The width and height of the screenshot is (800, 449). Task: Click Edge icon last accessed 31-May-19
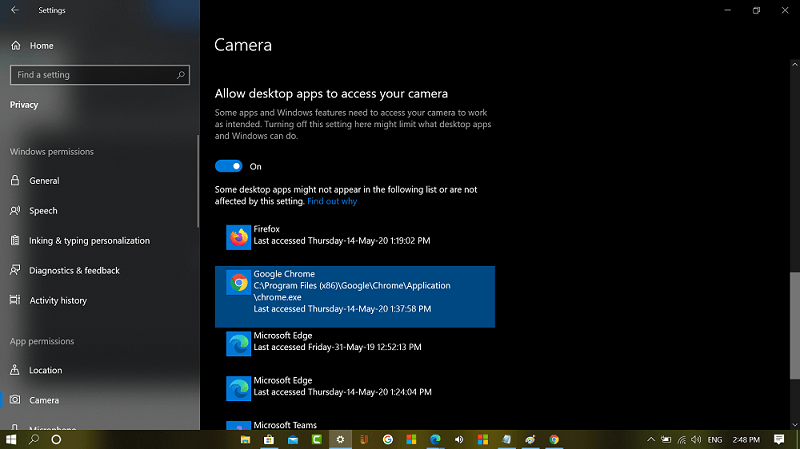tap(238, 344)
